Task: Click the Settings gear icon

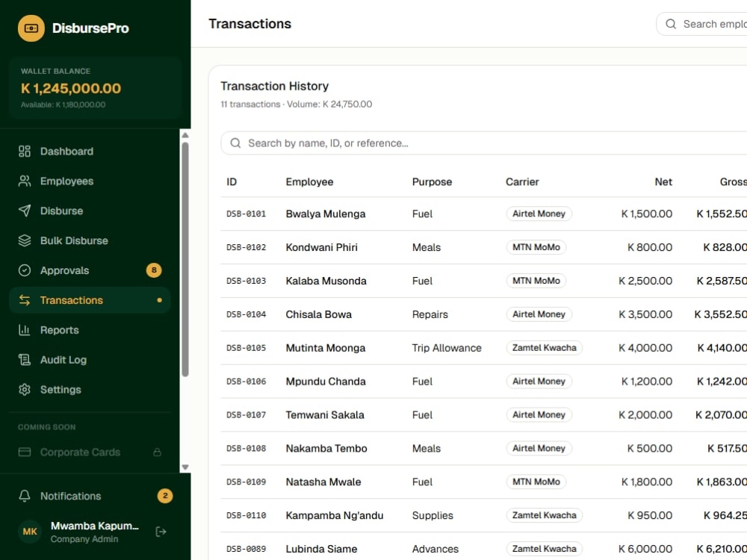Action: (x=25, y=390)
